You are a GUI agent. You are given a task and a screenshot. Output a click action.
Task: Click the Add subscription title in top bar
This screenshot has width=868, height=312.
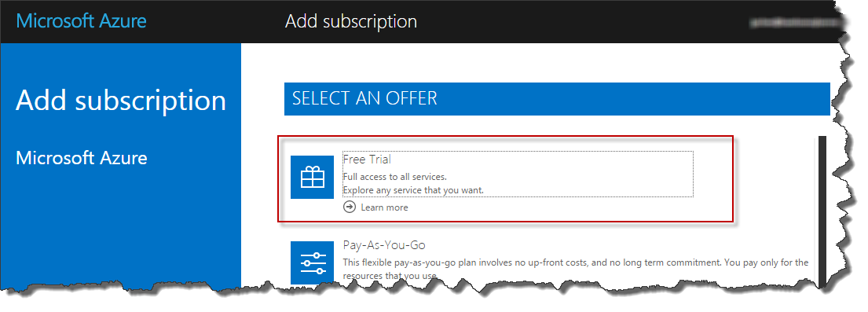coord(351,22)
